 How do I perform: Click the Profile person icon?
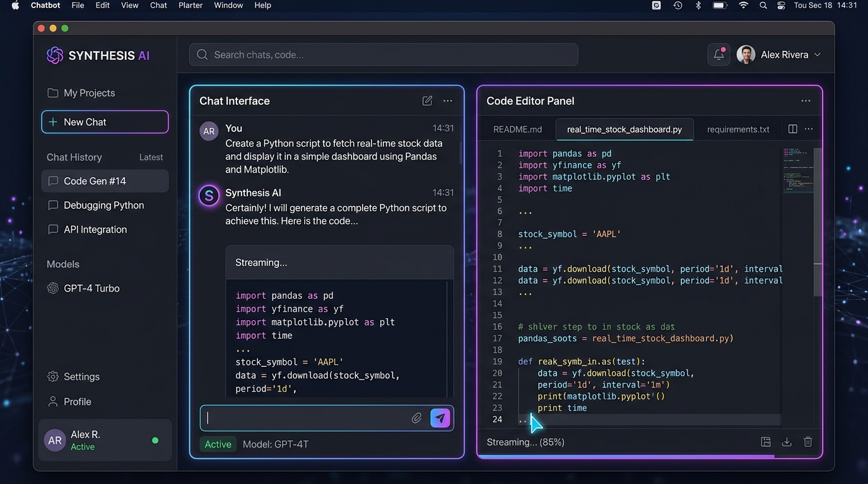tap(53, 401)
